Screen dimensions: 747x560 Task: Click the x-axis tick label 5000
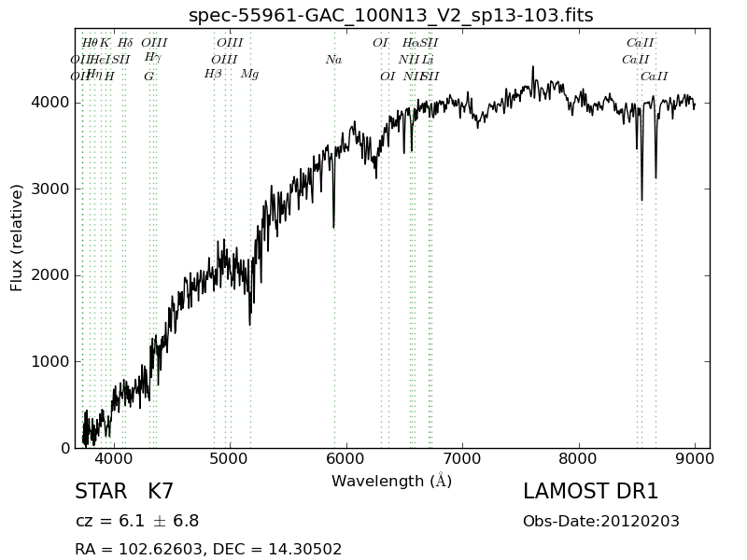click(x=230, y=459)
